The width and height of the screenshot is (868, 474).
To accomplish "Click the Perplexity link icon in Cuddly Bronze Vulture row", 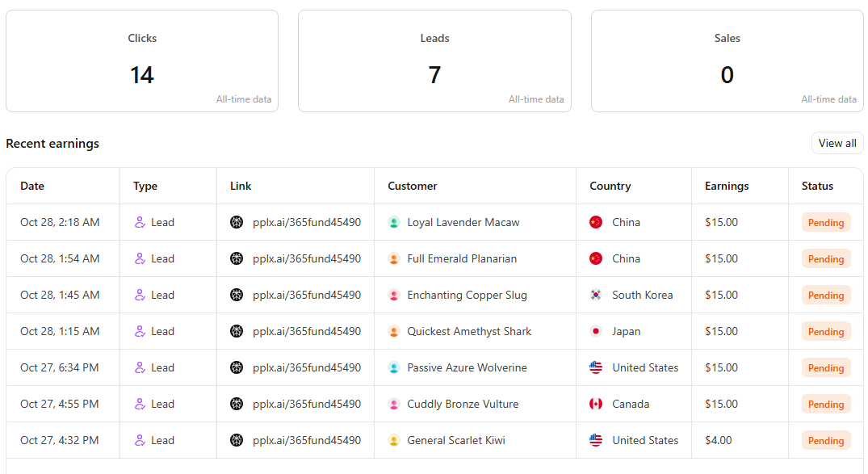I will coord(237,404).
